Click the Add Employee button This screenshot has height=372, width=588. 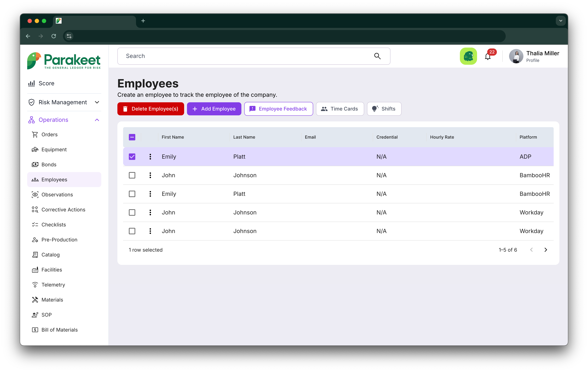(214, 109)
